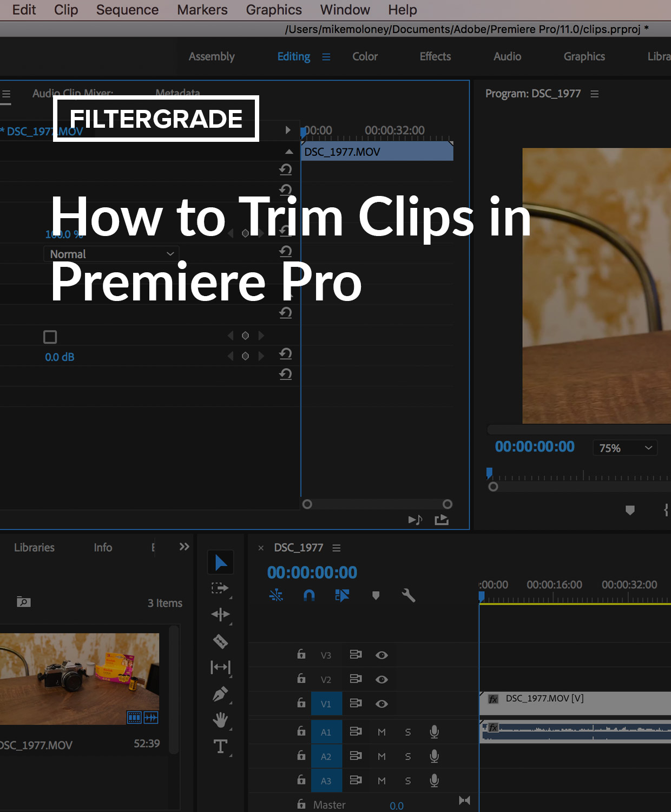The image size is (671, 812).
Task: Target the V1 track header
Action: (x=326, y=704)
